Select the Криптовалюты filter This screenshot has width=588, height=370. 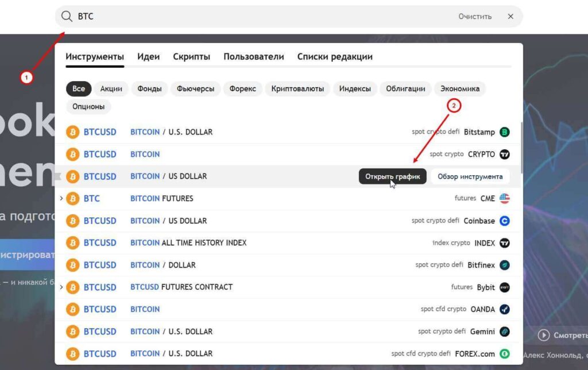click(297, 88)
